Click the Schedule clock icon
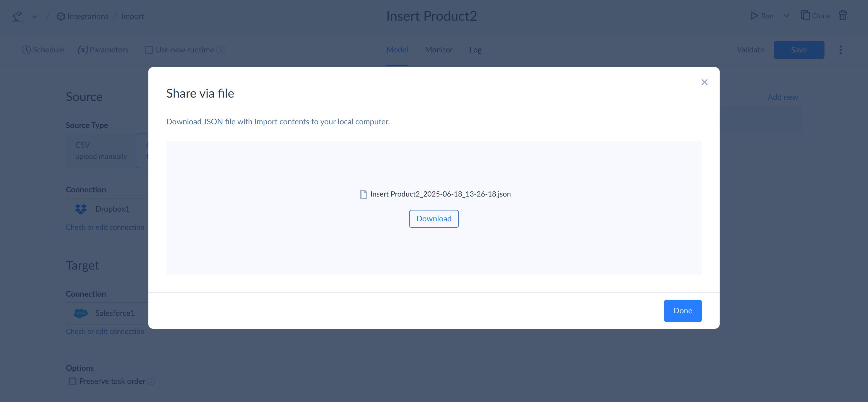Image resolution: width=868 pixels, height=402 pixels. click(26, 50)
